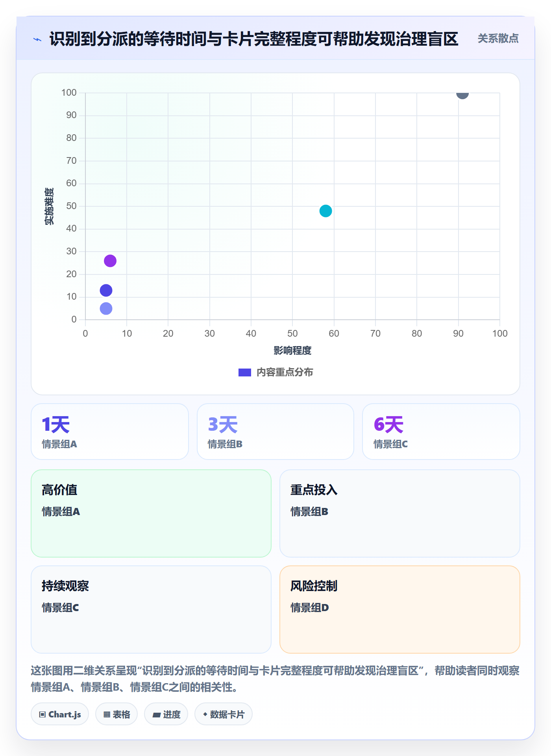Click the 进度 tag chip
551x756 pixels.
[166, 714]
